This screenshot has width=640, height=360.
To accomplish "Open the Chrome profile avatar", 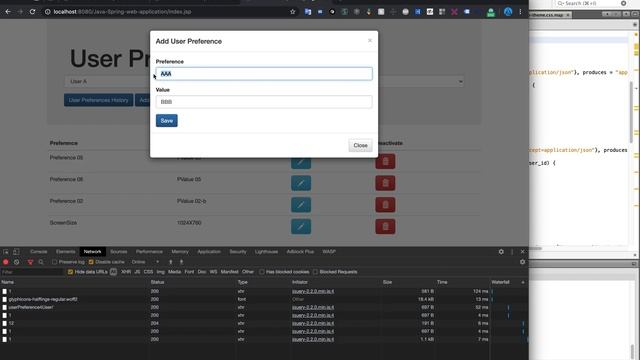I will tap(508, 12).
